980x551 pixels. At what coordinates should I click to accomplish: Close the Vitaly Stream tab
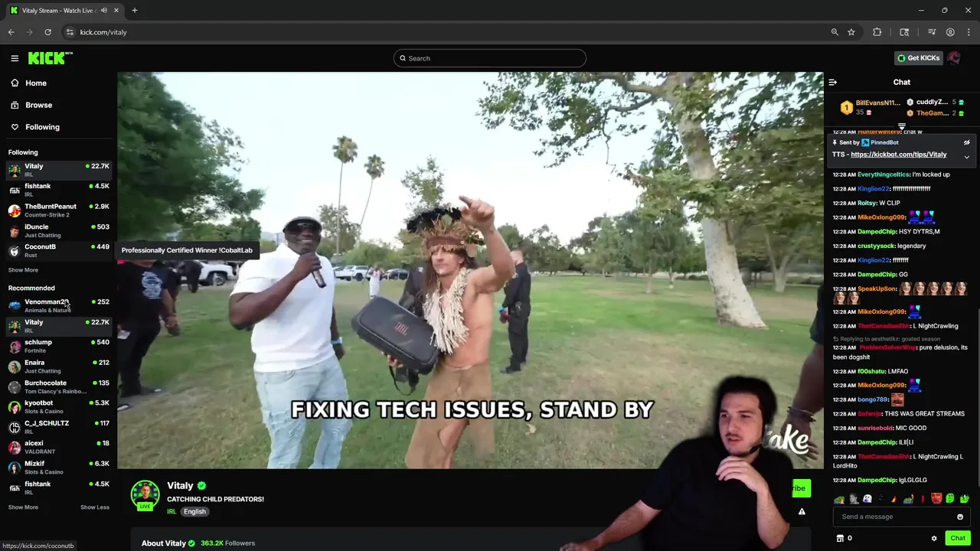tap(116, 10)
